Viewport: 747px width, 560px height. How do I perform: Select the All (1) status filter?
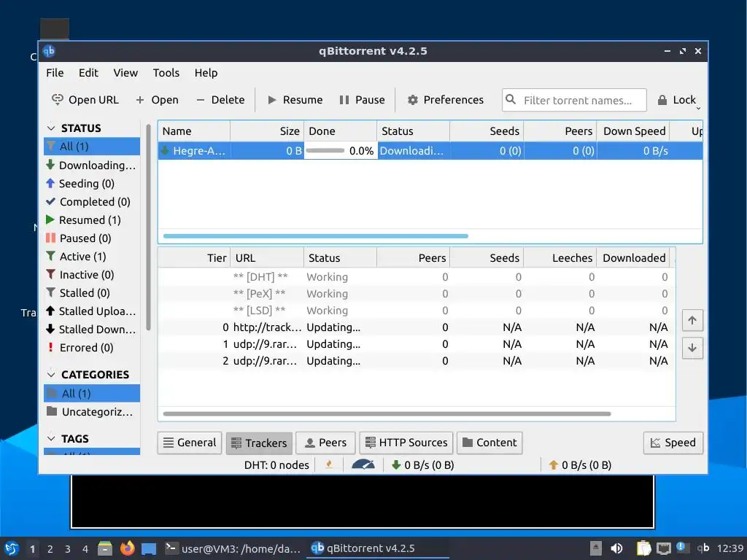click(x=92, y=146)
